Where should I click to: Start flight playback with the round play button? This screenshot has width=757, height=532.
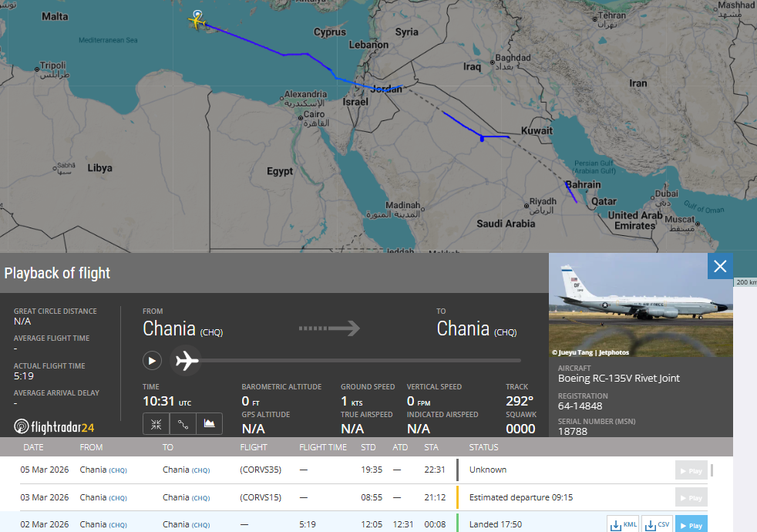click(152, 360)
